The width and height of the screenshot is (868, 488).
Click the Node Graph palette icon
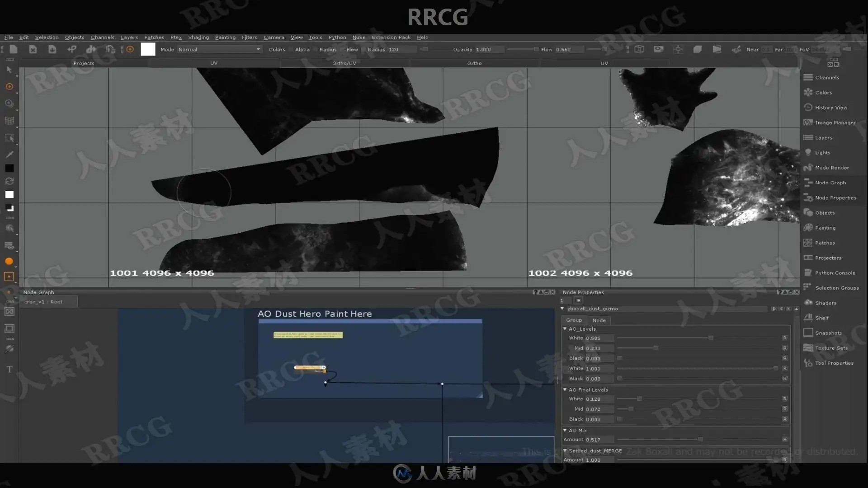coord(808,183)
